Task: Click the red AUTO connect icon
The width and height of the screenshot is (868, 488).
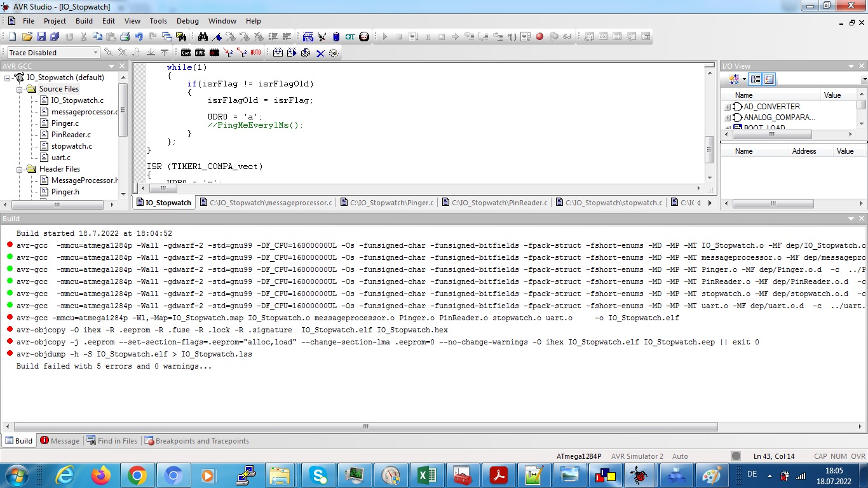Action: click(x=255, y=53)
